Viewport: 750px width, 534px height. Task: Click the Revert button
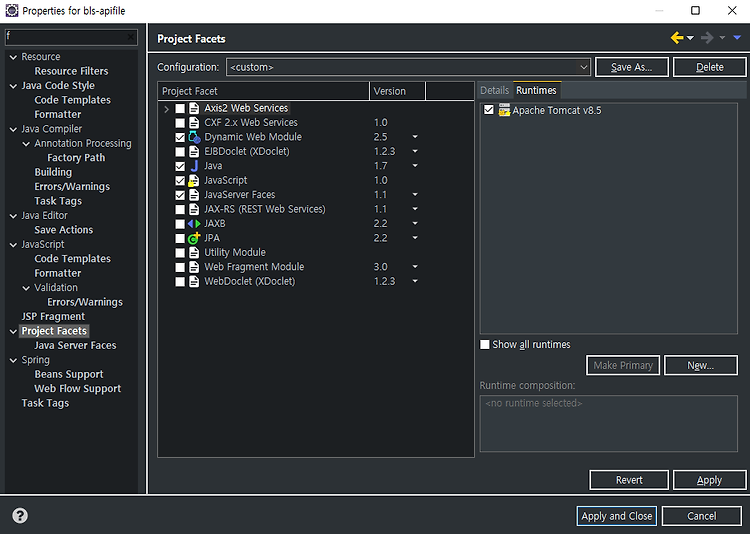click(x=629, y=480)
